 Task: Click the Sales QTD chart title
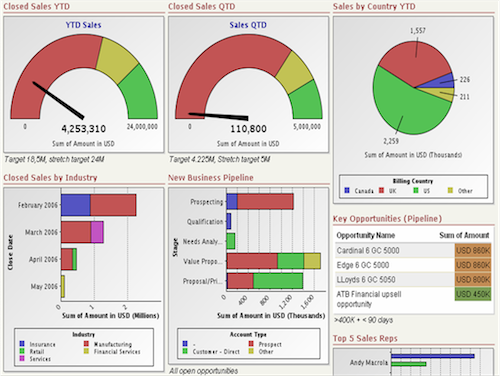(248, 25)
